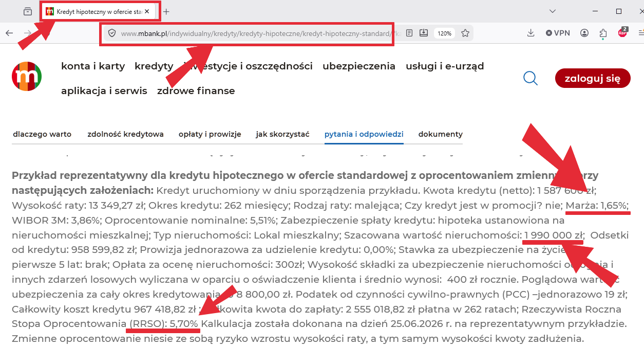Click the 'zaloguj się' login button
Viewport: 644px width, 346px height.
point(593,79)
